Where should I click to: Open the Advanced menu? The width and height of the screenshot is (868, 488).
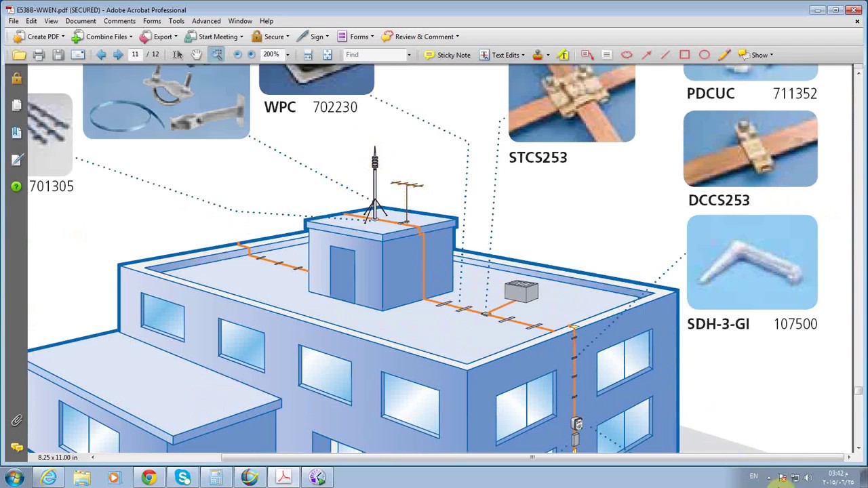click(206, 21)
